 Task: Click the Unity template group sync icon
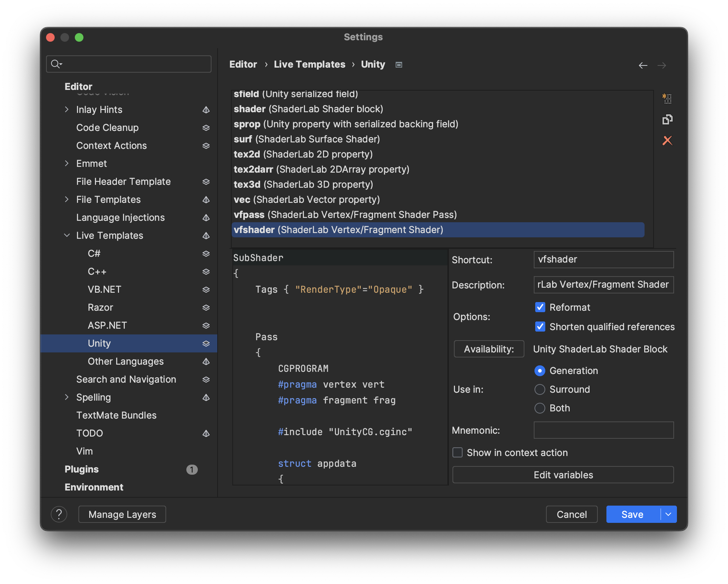coord(206,343)
